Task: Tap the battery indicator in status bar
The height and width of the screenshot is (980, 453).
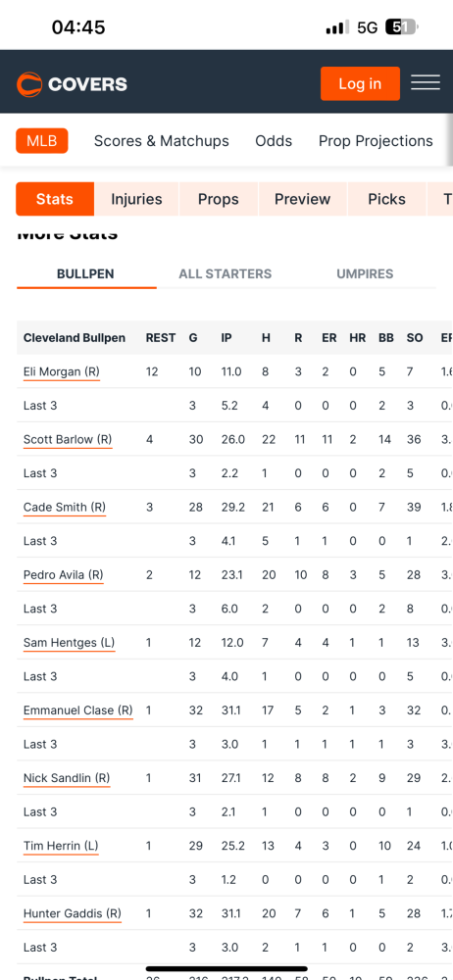Action: (x=402, y=27)
